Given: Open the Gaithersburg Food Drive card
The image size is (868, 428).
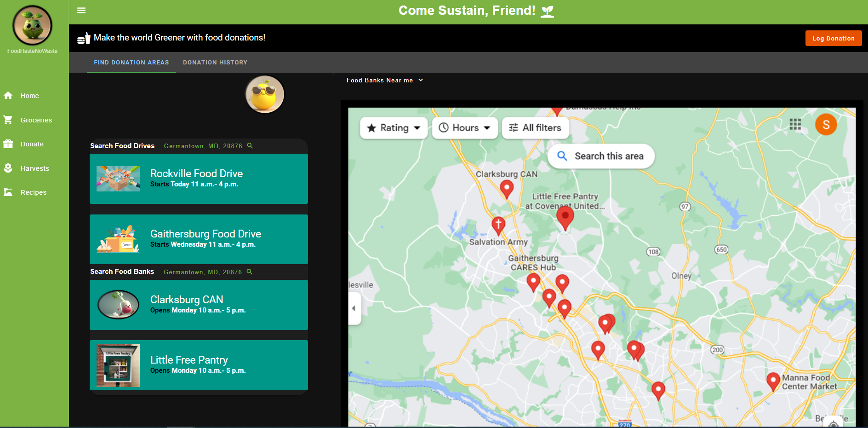Looking at the screenshot, I should pyautogui.click(x=199, y=239).
